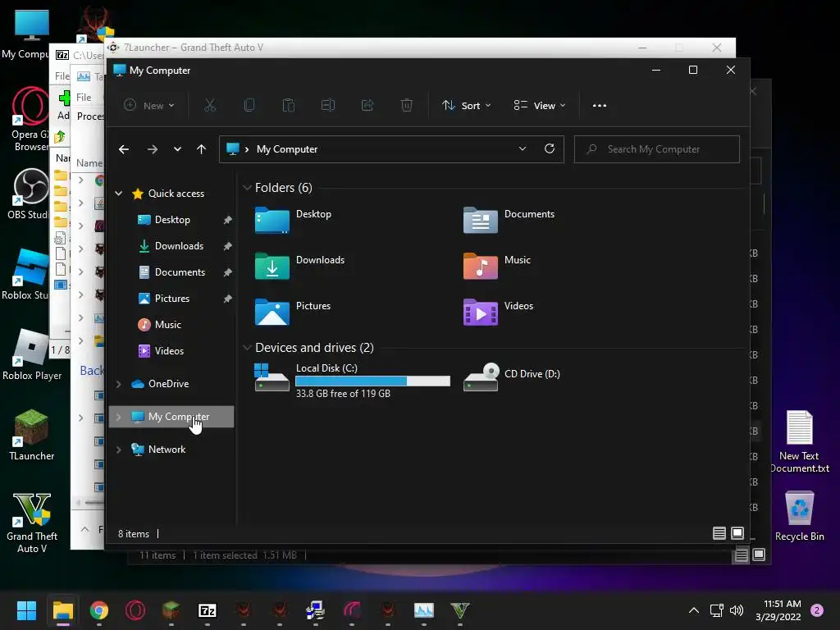Click Roblox Player desktop shortcut
The image size is (840, 630).
pos(32,354)
